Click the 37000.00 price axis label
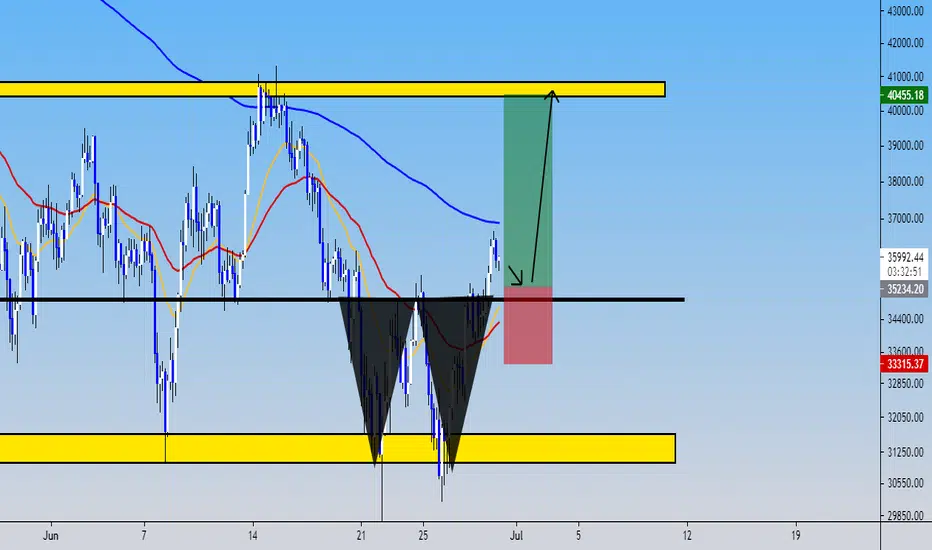 point(905,219)
